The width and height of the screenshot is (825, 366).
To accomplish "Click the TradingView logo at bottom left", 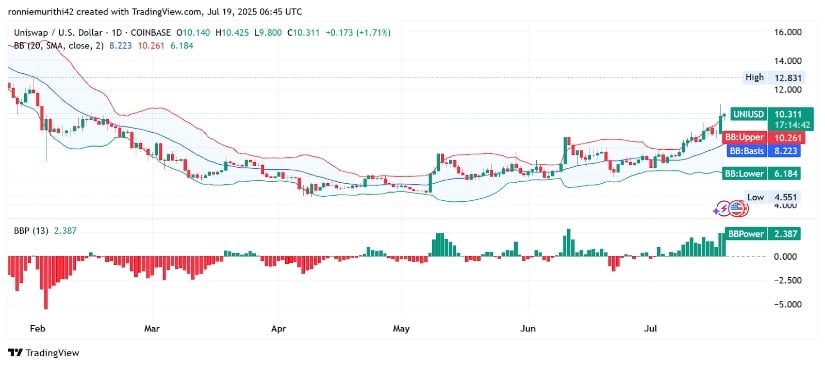I will (x=43, y=353).
